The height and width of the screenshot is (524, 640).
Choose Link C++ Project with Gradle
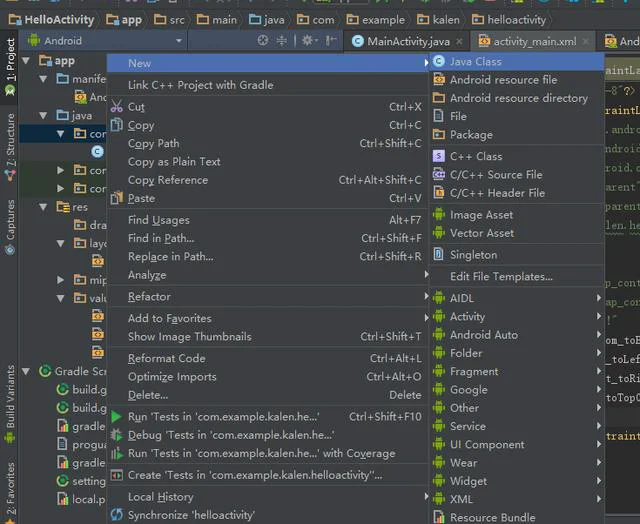(268, 85)
